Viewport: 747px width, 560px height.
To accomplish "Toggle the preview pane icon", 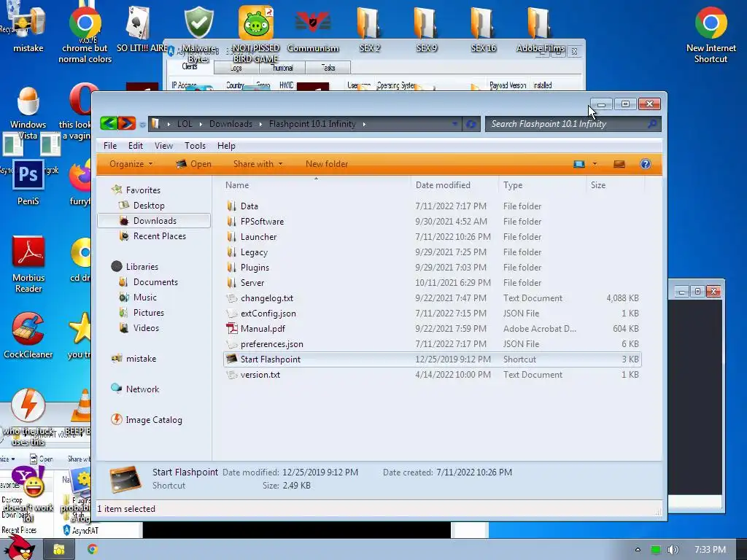I will (619, 164).
